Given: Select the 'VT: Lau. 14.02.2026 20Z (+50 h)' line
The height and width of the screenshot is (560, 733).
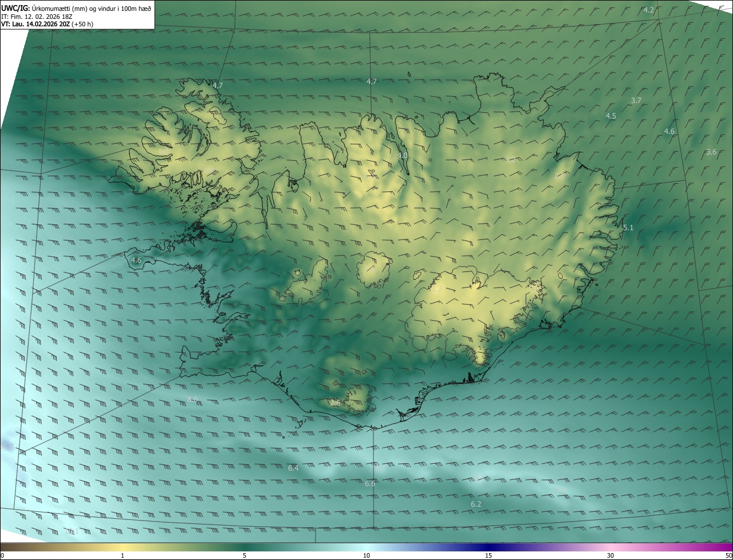Looking at the screenshot, I should click(x=47, y=25).
